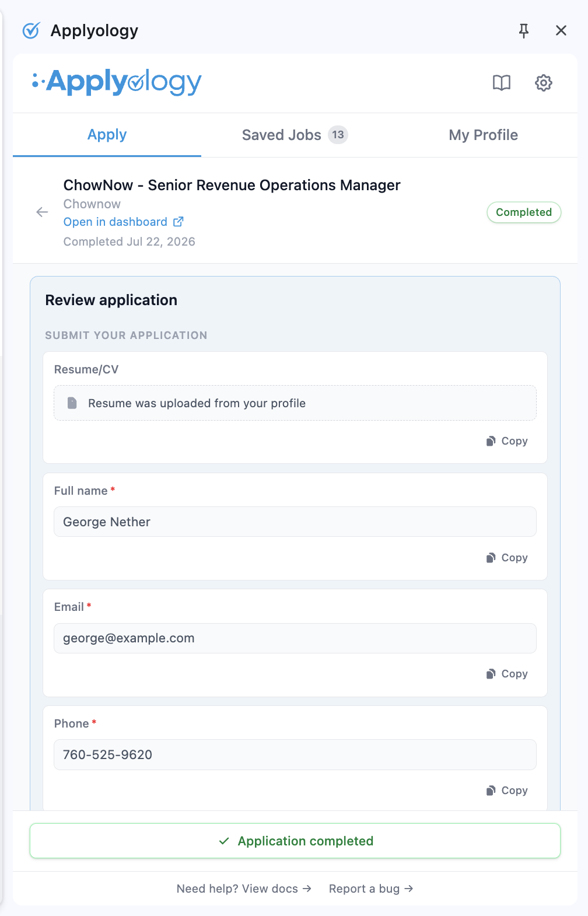This screenshot has height=916, width=588.
Task: Click Submit Your Application section label
Action: tap(126, 335)
